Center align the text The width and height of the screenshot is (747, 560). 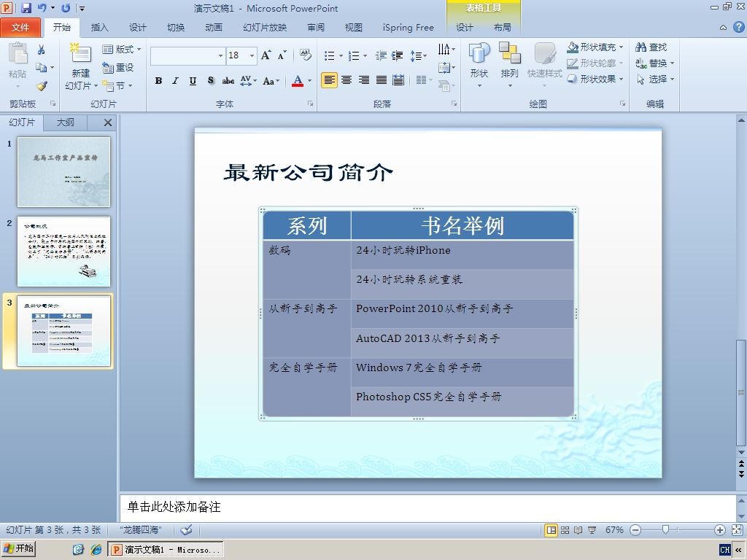click(347, 80)
